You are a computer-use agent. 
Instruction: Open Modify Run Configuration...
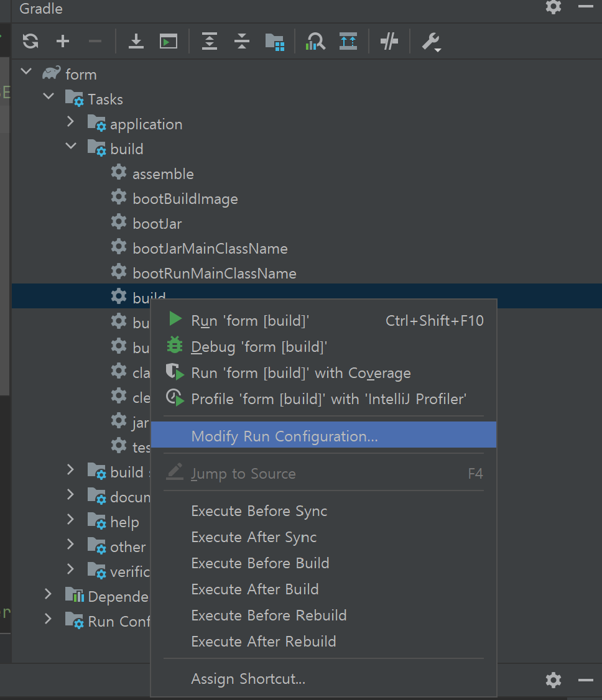[x=324, y=435]
